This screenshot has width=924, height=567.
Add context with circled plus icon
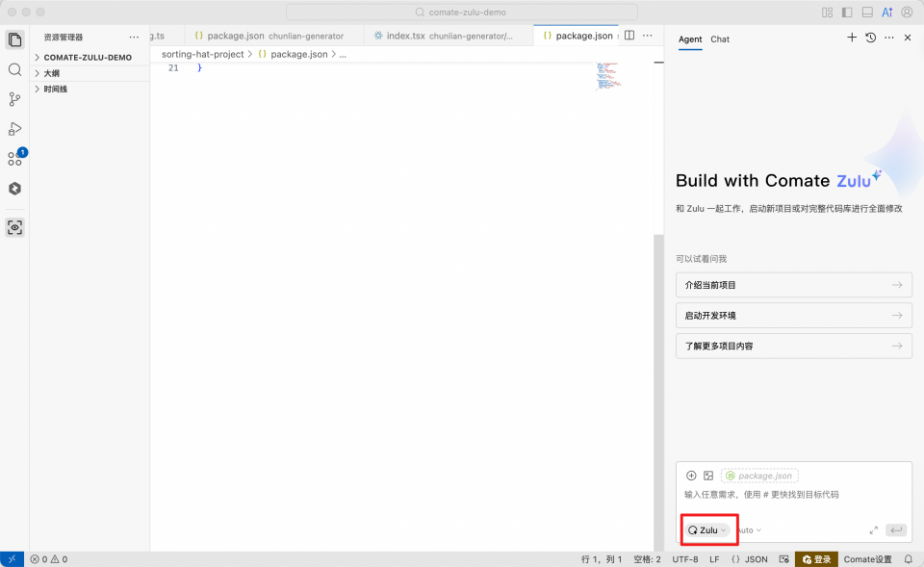pyautogui.click(x=691, y=476)
